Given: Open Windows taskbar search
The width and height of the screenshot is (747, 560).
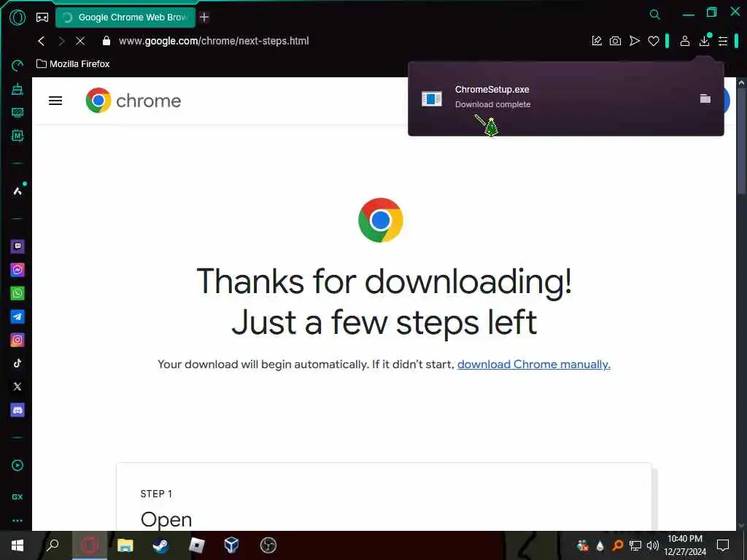Looking at the screenshot, I should [53, 545].
